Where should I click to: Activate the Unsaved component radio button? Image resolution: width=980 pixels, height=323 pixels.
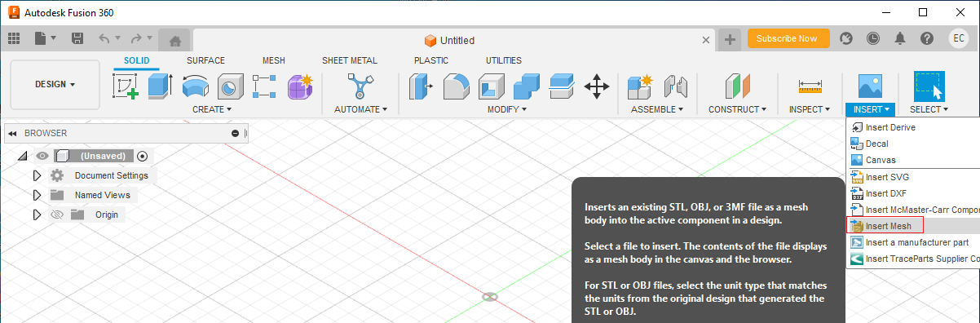click(x=143, y=156)
